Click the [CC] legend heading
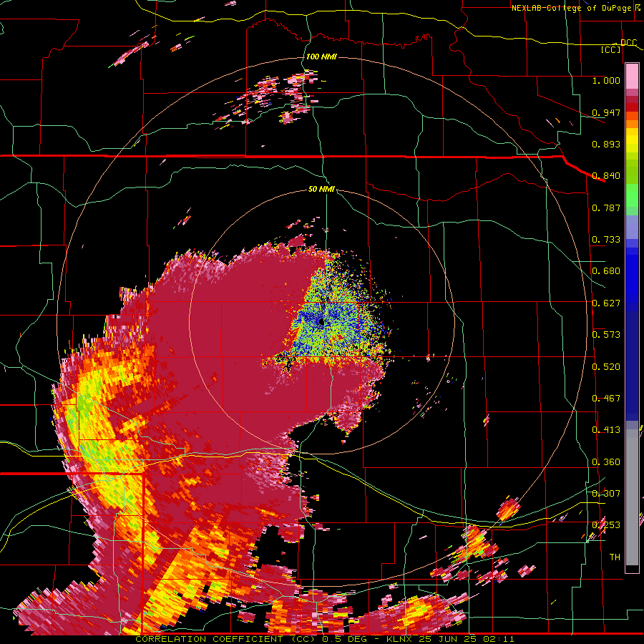The width and height of the screenshot is (644, 644). point(611,49)
